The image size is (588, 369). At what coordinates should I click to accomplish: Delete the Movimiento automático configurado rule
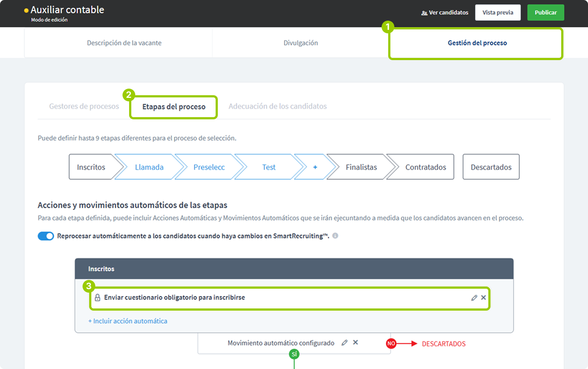click(356, 342)
